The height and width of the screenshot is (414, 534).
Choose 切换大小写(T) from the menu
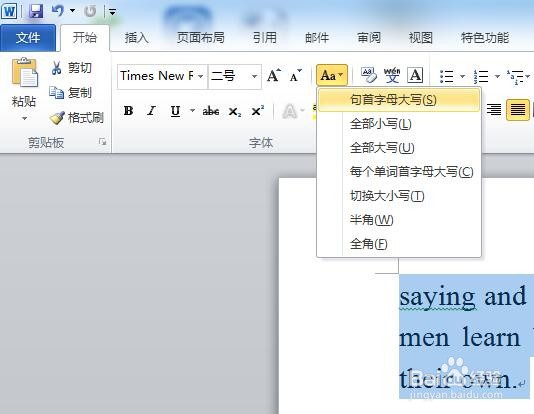[399, 196]
